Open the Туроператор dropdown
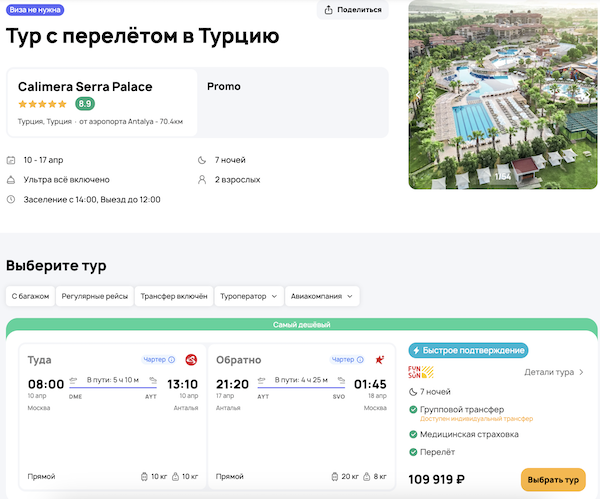Screen dimensions: 600x499 pyautogui.click(x=248, y=296)
